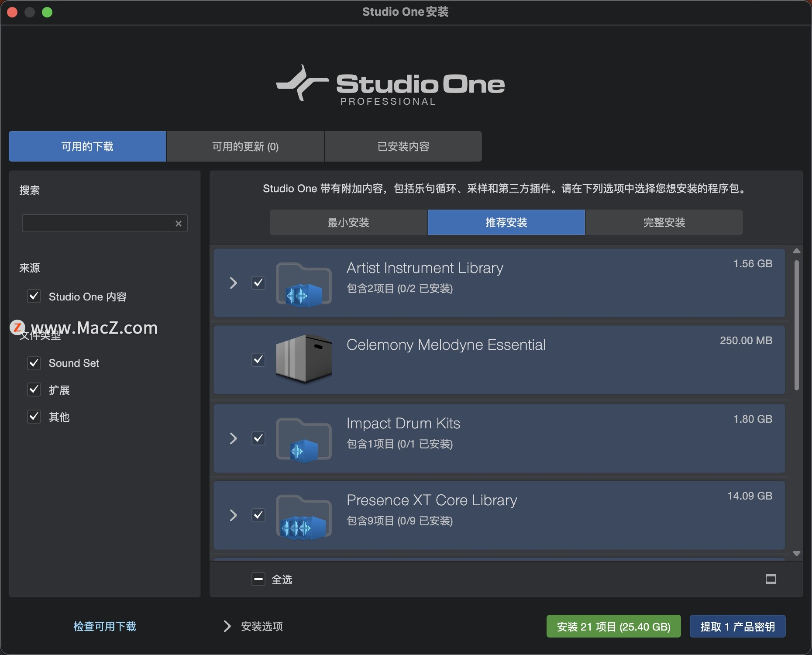Select the 完整安装 full install option

664,222
